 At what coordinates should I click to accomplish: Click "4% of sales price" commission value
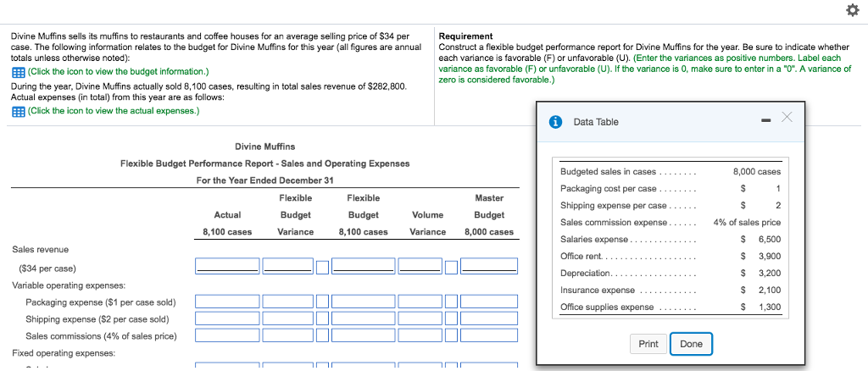[x=748, y=223]
